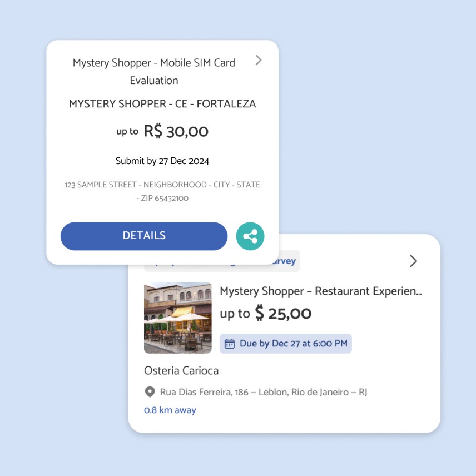Image resolution: width=476 pixels, height=476 pixels.
Task: Click the Osteria Carioca name
Action: [x=181, y=371]
